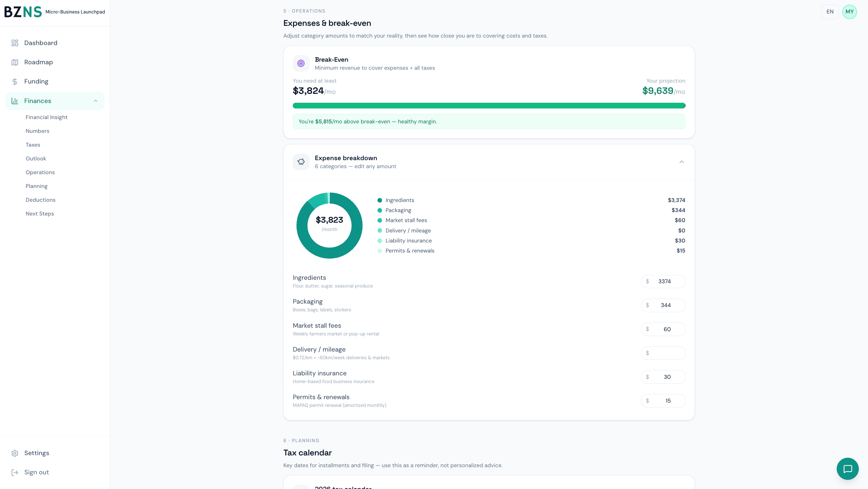Click the Sign out arrow icon
The height and width of the screenshot is (489, 868).
pos(15,472)
